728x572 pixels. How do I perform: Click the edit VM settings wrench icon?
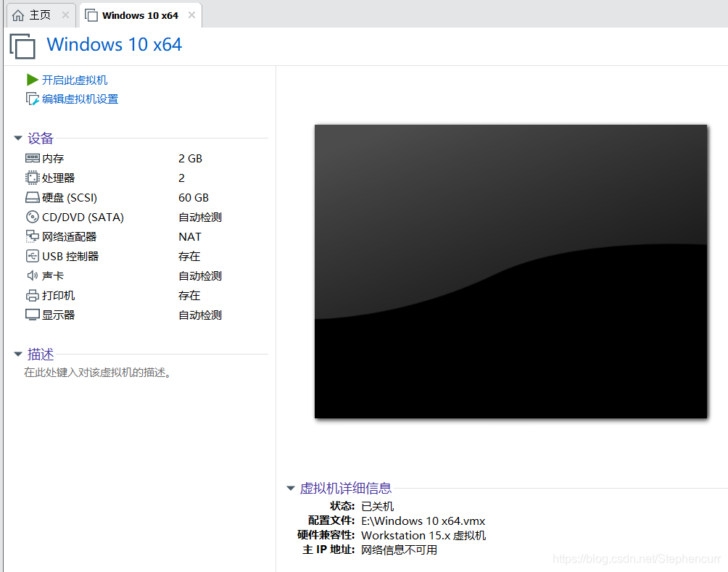tap(32, 99)
